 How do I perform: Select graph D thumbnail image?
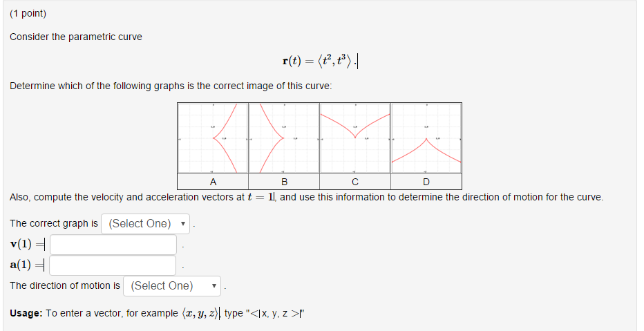click(426, 138)
